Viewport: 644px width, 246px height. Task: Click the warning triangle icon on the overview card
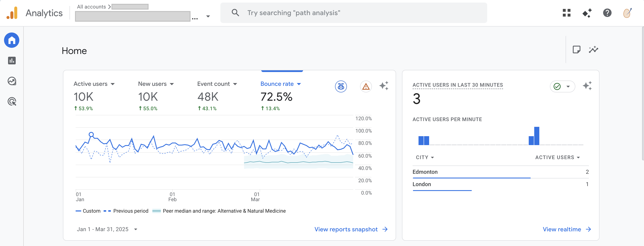[x=366, y=87]
